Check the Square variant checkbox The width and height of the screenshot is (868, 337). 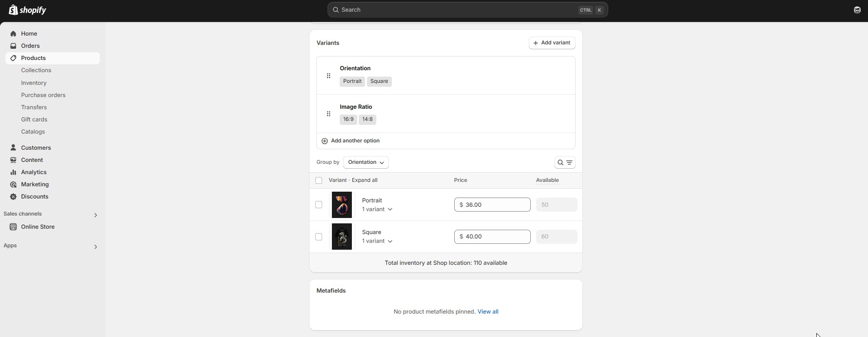tap(319, 237)
